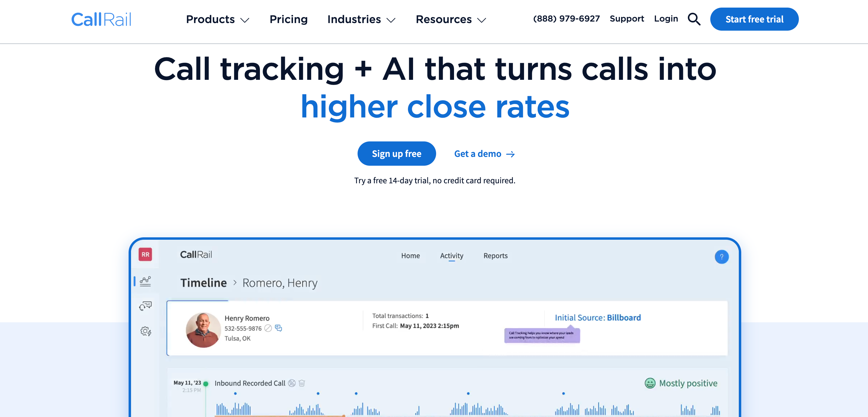Click First Call May 11, 2023 2:15pm
Viewport: 868px width, 417px height.
point(415,326)
